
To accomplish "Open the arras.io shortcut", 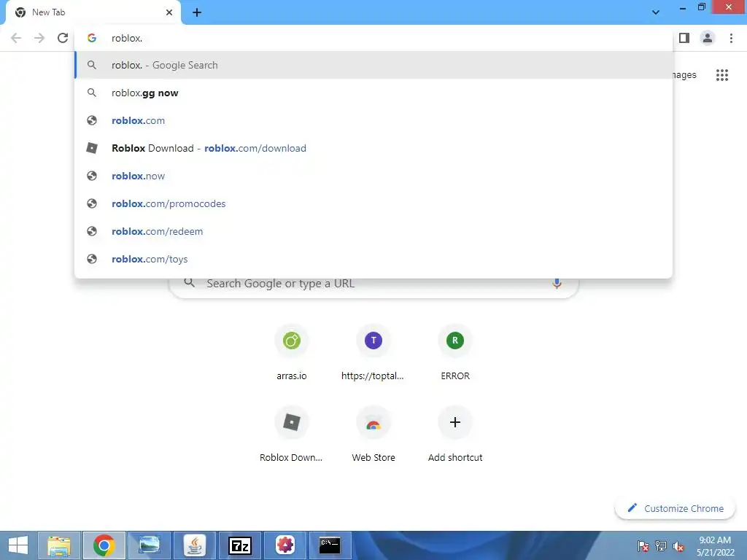I will (x=292, y=353).
